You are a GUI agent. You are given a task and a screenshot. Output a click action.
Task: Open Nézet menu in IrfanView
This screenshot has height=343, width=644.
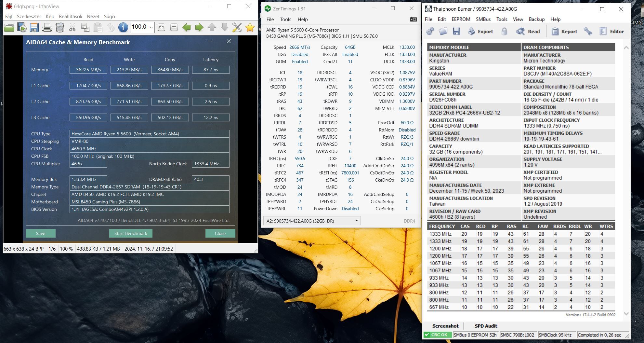pyautogui.click(x=93, y=16)
